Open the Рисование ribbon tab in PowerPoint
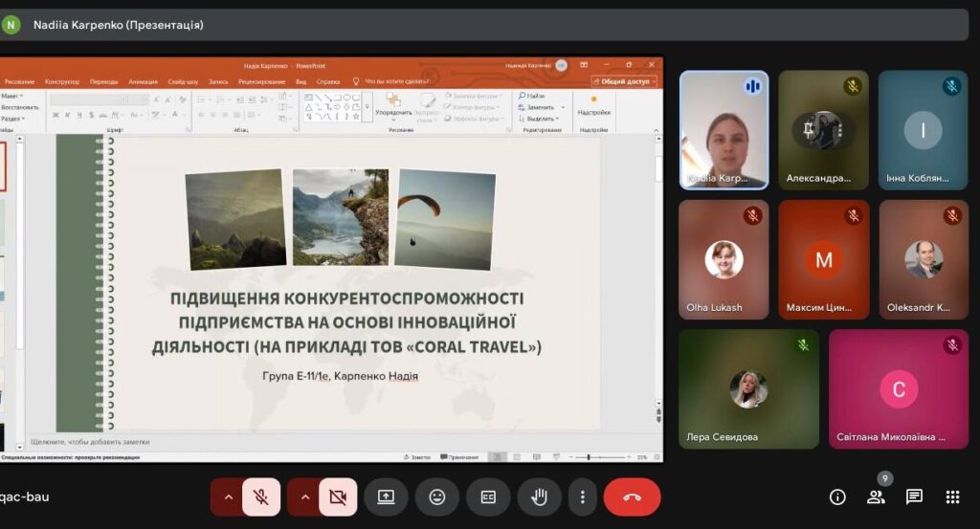Image resolution: width=980 pixels, height=529 pixels. click(19, 82)
